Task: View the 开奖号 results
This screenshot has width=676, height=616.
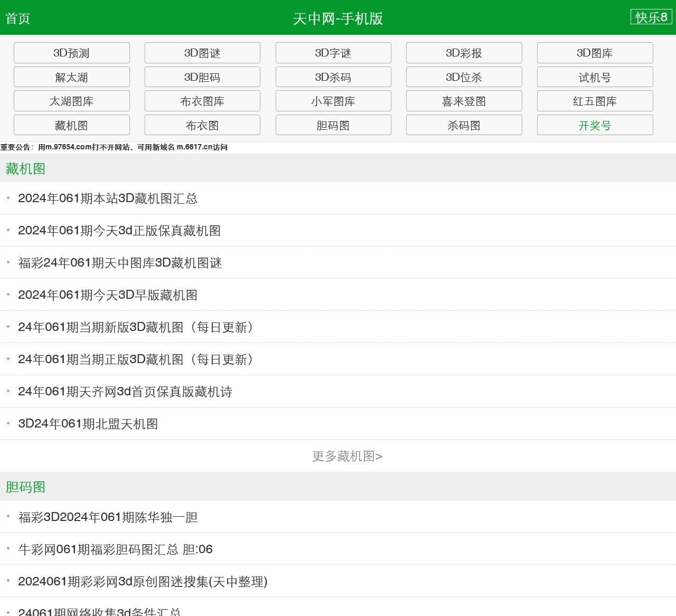Action: [x=595, y=125]
